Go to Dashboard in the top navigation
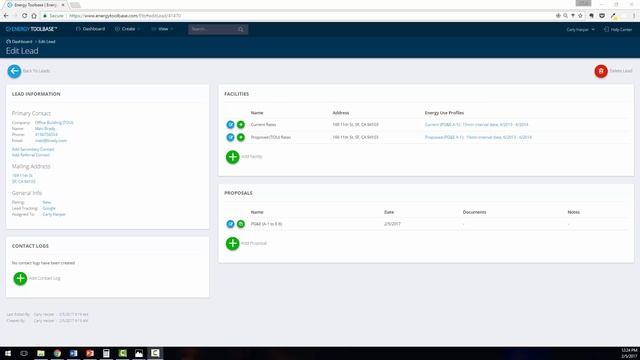Screen dimensions: 640x360 tap(91, 29)
